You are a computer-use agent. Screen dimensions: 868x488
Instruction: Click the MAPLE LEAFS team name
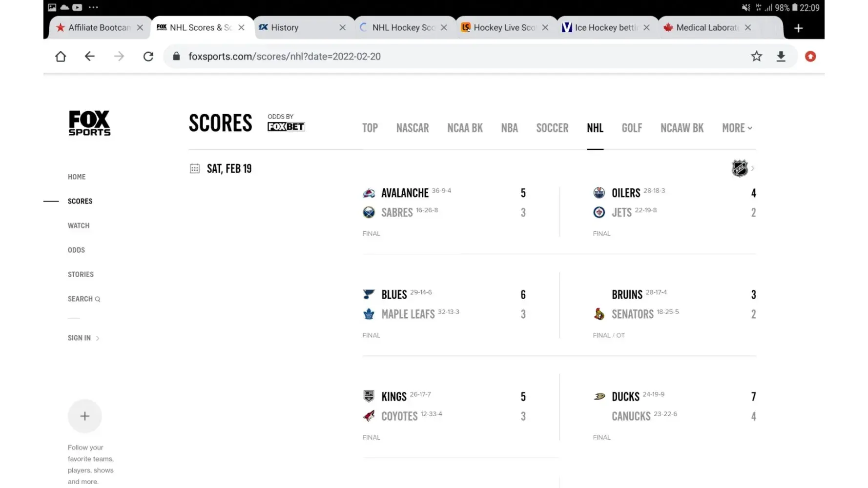click(x=408, y=314)
